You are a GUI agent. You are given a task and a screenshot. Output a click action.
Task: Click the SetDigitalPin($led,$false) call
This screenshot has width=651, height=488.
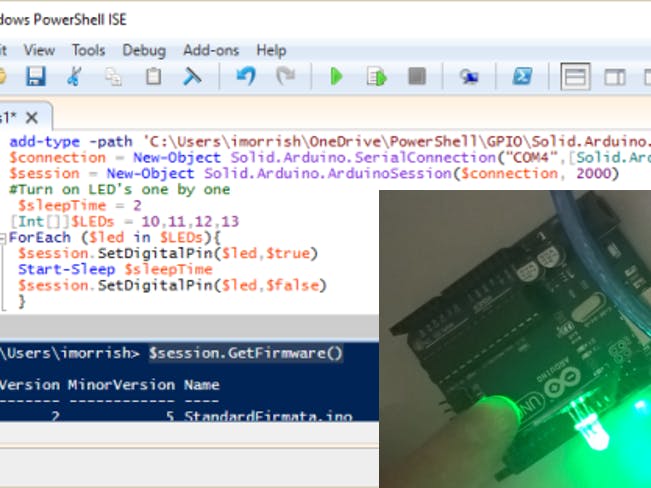pyautogui.click(x=212, y=285)
